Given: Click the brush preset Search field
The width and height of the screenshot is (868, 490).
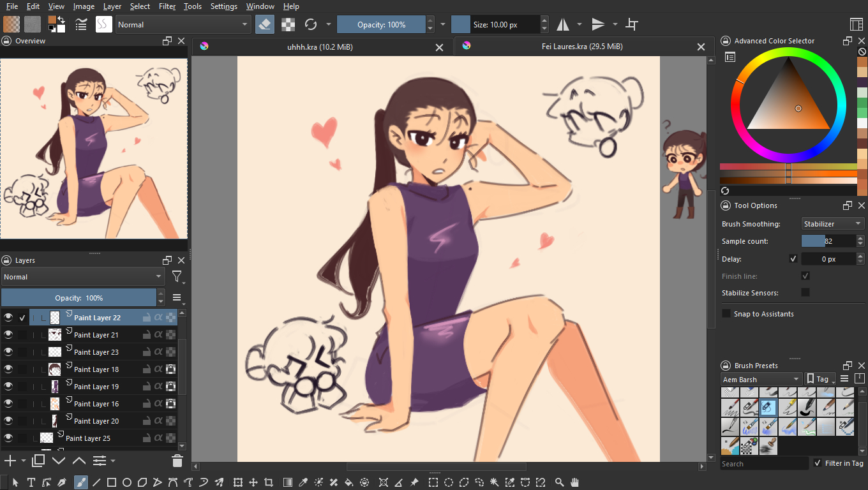Looking at the screenshot, I should (764, 464).
